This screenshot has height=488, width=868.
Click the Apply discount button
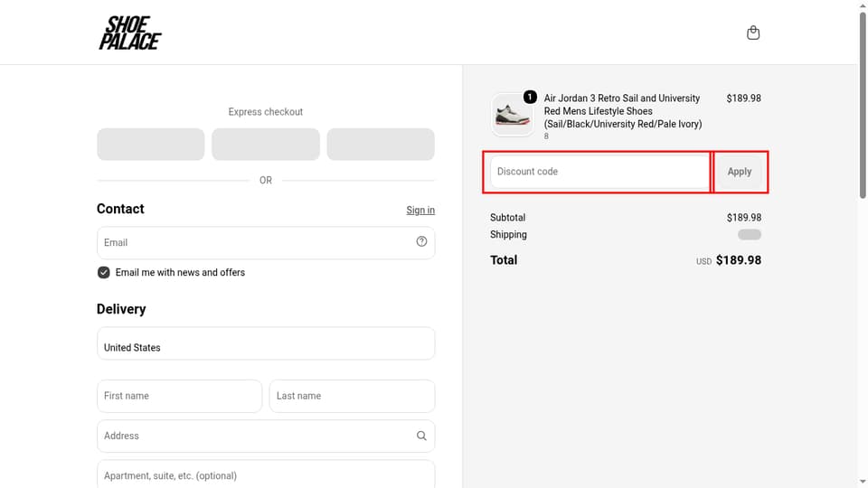point(740,172)
